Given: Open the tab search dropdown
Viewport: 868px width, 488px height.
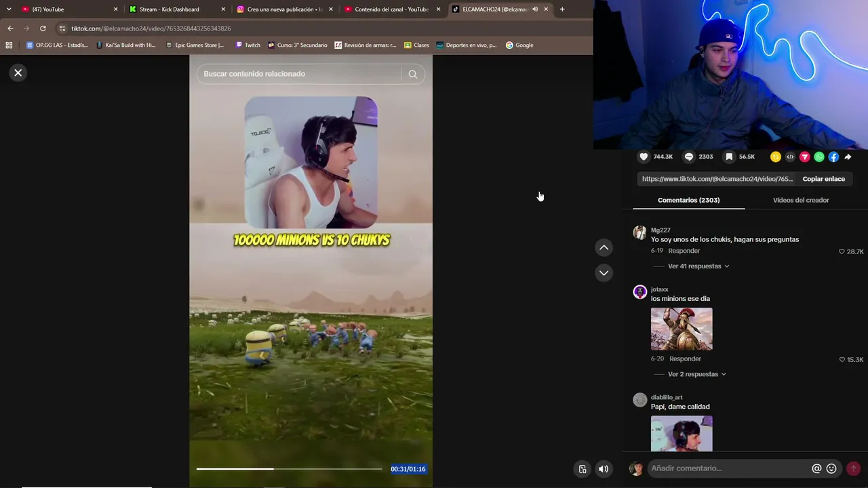Looking at the screenshot, I should tap(9, 9).
